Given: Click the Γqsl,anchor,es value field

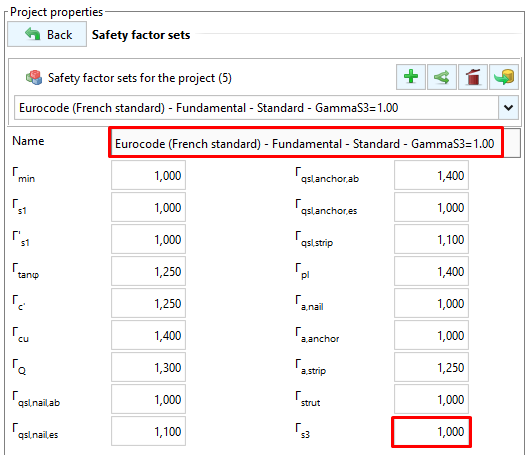Looking at the screenshot, I should (x=431, y=207).
